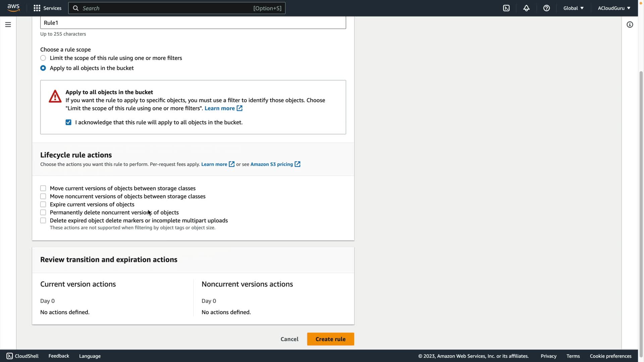Image resolution: width=644 pixels, height=362 pixels.
Task: Select 'Limit the scope' radio option
Action: coord(43,58)
